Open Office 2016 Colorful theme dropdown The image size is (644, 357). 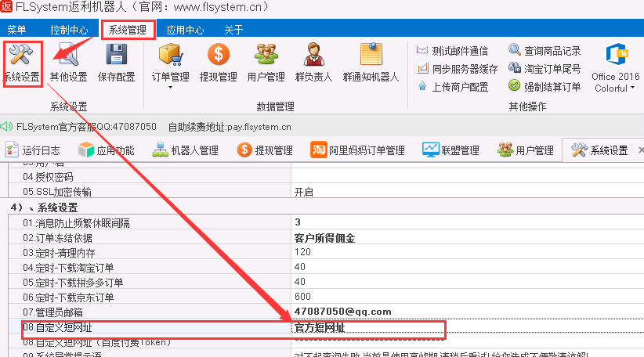pos(616,69)
